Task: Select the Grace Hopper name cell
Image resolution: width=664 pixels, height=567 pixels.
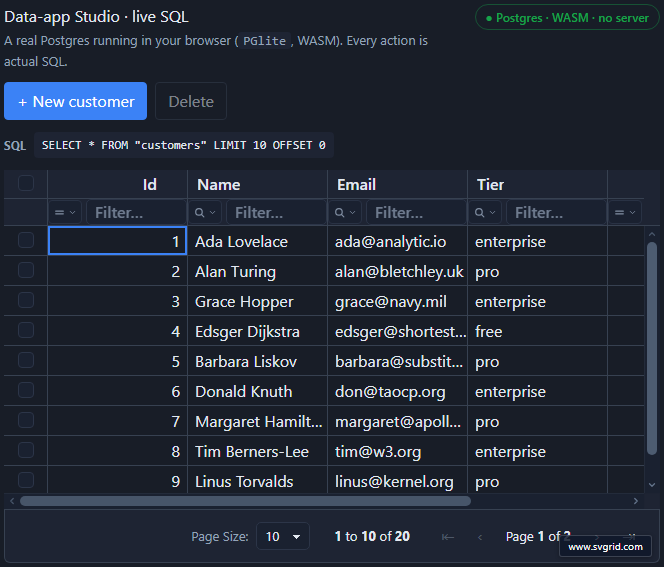Action: [x=257, y=301]
